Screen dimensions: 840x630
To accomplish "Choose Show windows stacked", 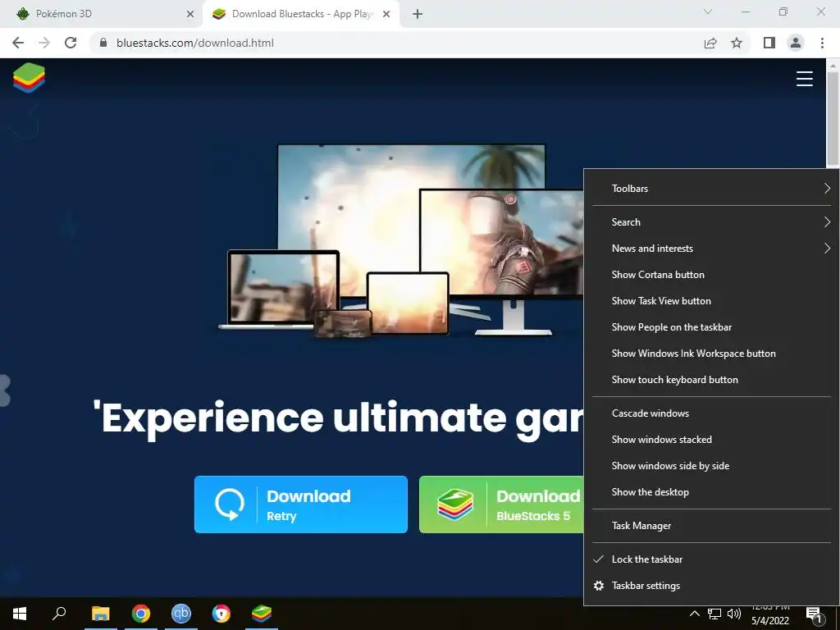I will 711,440.
